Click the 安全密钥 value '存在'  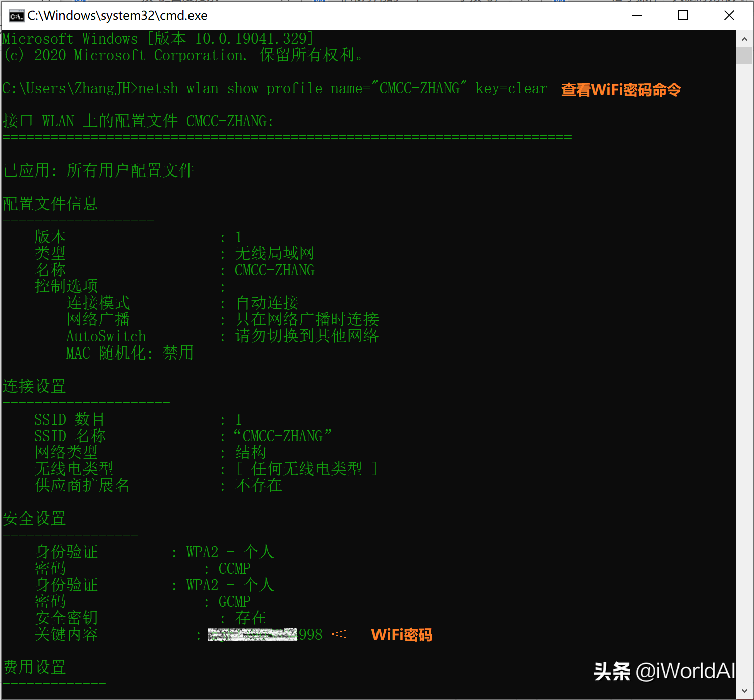point(251,618)
